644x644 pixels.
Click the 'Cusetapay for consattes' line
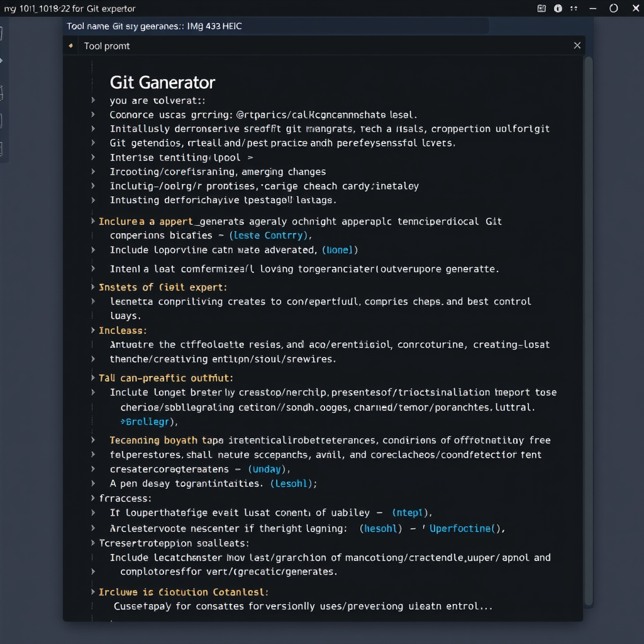click(303, 606)
